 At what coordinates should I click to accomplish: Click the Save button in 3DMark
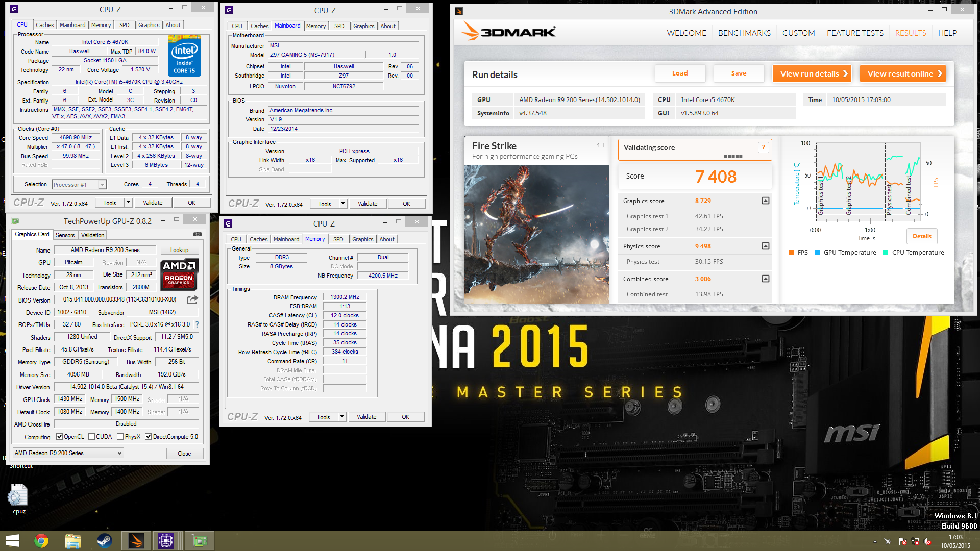739,73
